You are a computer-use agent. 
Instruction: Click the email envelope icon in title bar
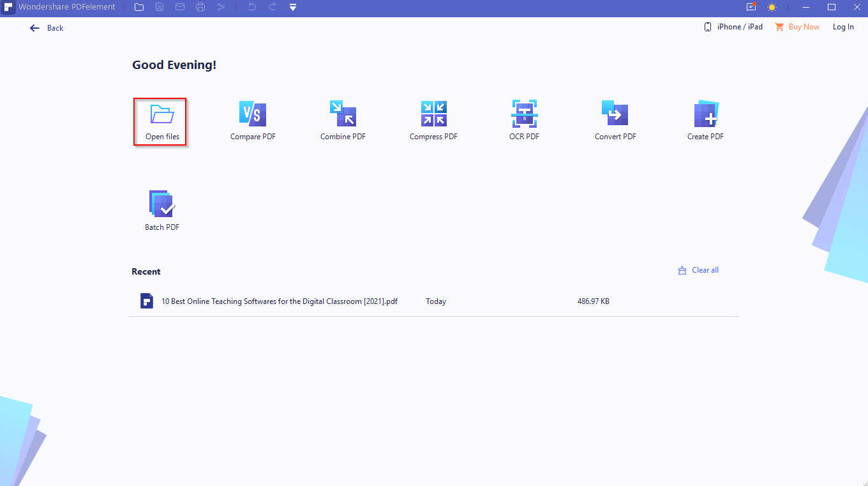pos(180,7)
